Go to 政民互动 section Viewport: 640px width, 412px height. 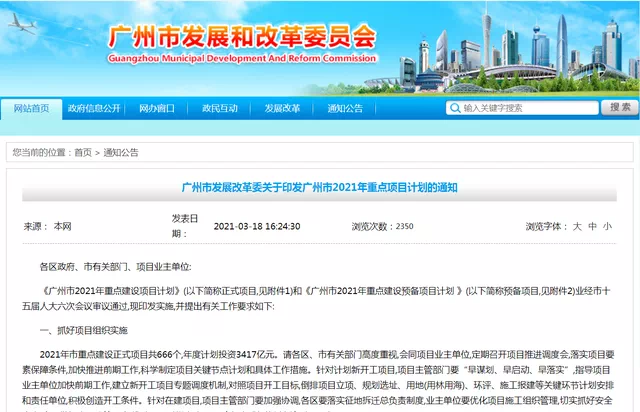coord(220,109)
